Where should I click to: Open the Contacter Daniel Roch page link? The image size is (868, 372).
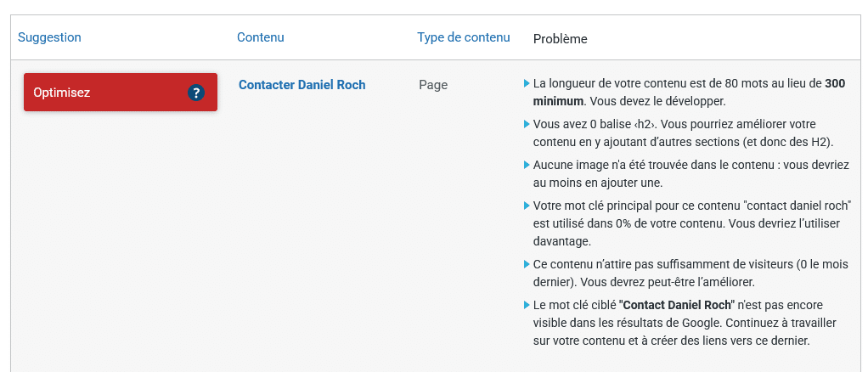(302, 85)
